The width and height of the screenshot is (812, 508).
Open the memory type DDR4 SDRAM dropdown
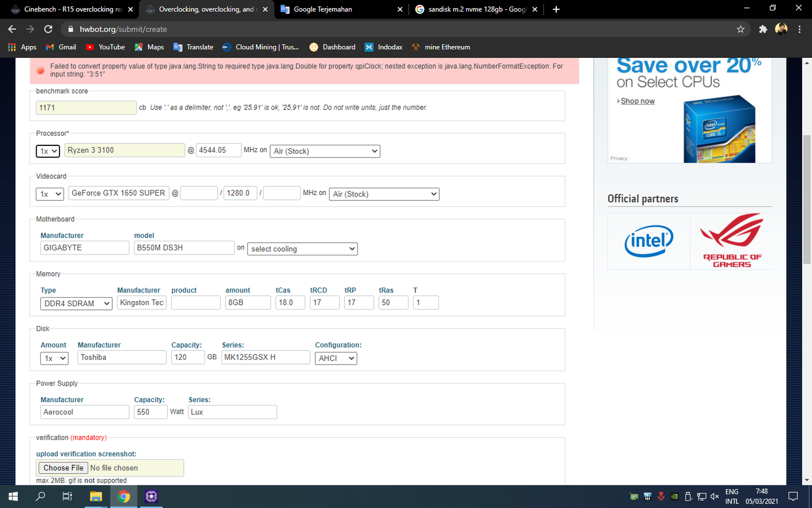(x=76, y=303)
